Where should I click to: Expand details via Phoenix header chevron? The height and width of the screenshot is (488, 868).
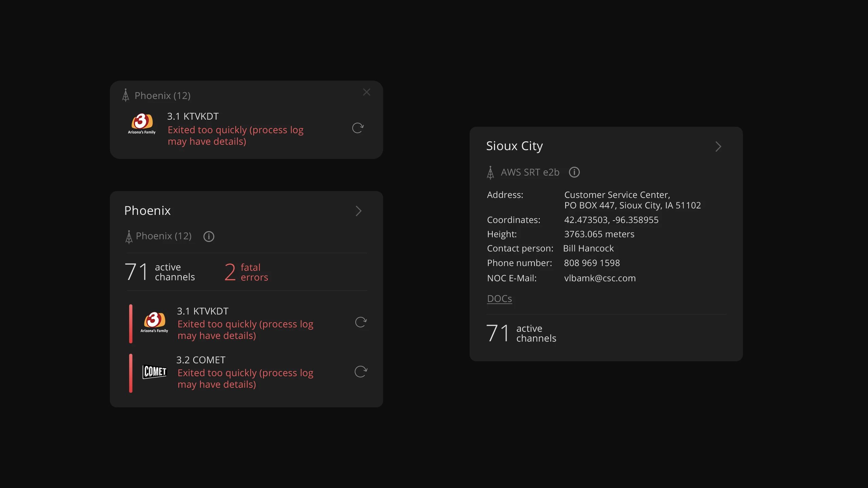(359, 211)
